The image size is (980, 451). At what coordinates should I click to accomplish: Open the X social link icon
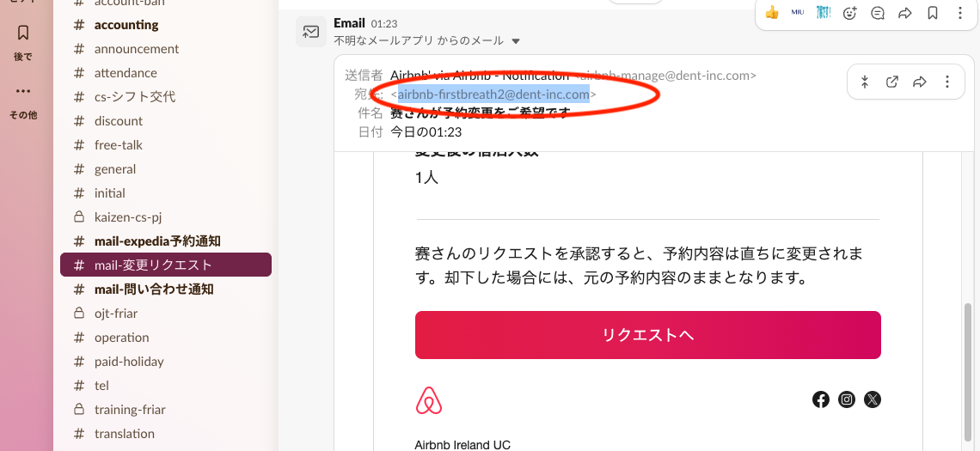pos(873,399)
